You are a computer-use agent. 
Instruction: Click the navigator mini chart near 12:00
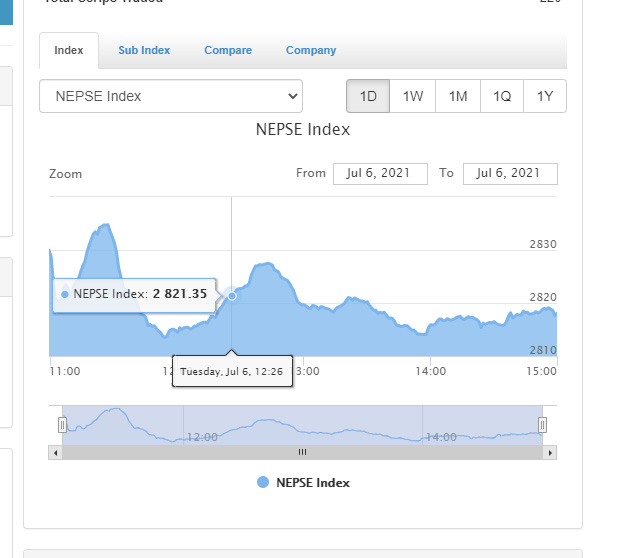click(x=200, y=430)
